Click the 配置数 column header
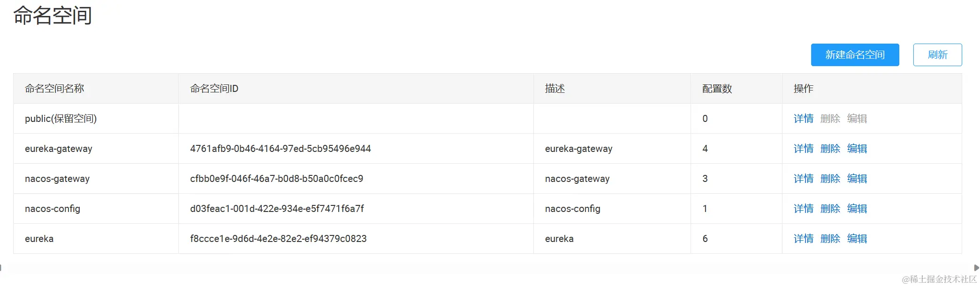 [x=717, y=89]
